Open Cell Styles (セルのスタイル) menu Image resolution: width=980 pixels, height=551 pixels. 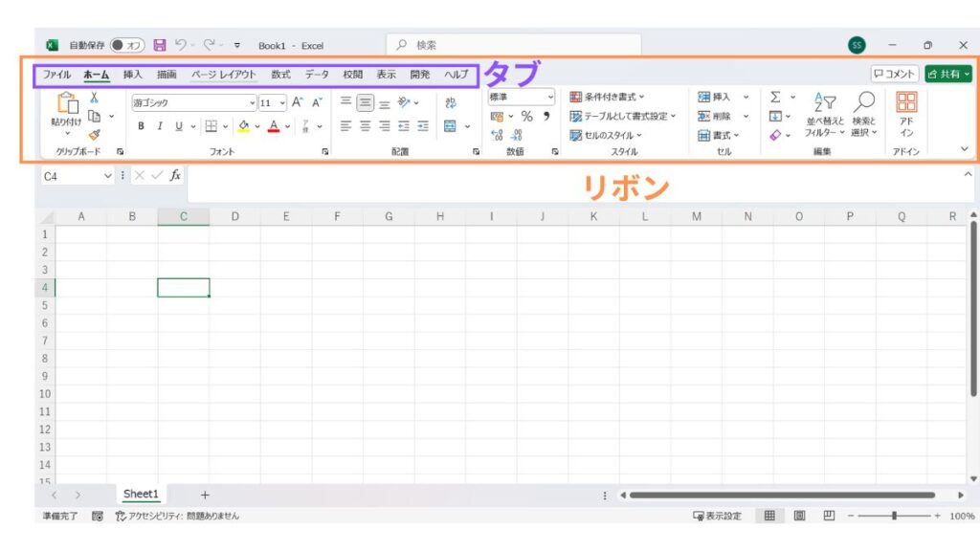click(606, 135)
